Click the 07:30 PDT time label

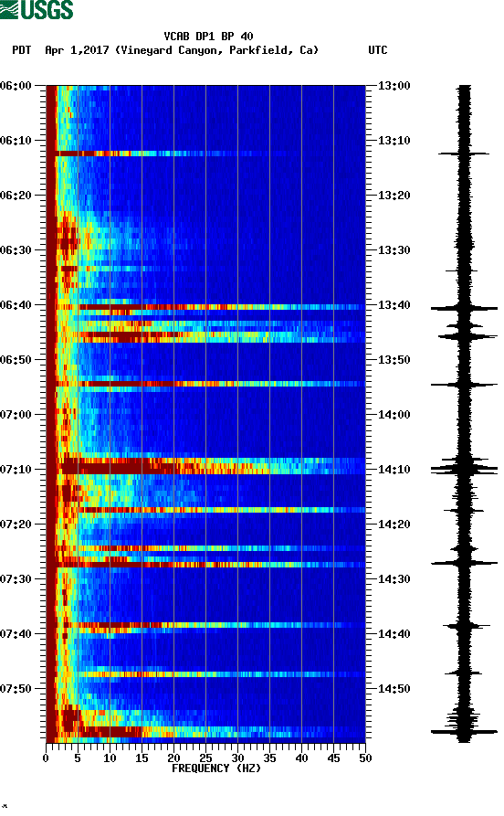(16, 579)
